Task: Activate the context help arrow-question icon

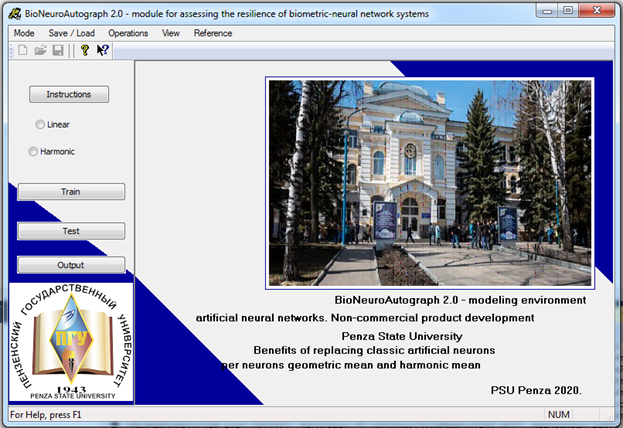Action: 103,50
